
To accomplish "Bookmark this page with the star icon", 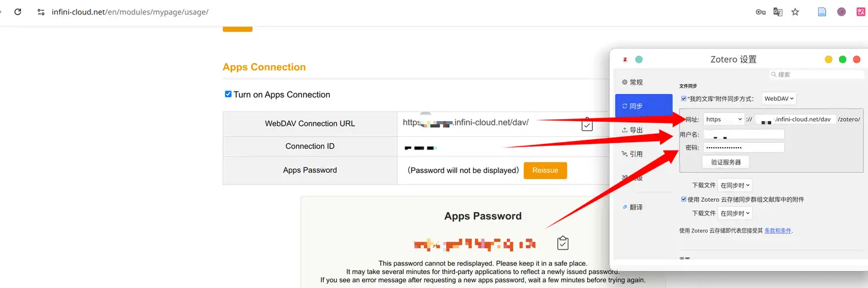I will (795, 11).
